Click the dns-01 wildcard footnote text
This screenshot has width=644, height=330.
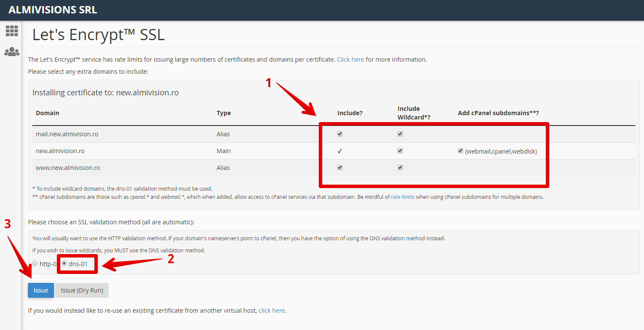click(x=122, y=189)
